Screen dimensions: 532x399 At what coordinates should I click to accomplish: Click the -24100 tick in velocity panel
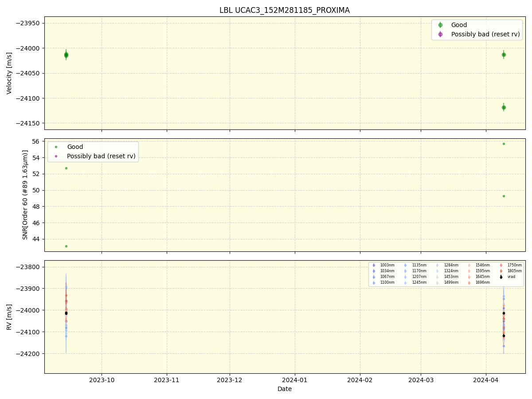[x=28, y=98]
